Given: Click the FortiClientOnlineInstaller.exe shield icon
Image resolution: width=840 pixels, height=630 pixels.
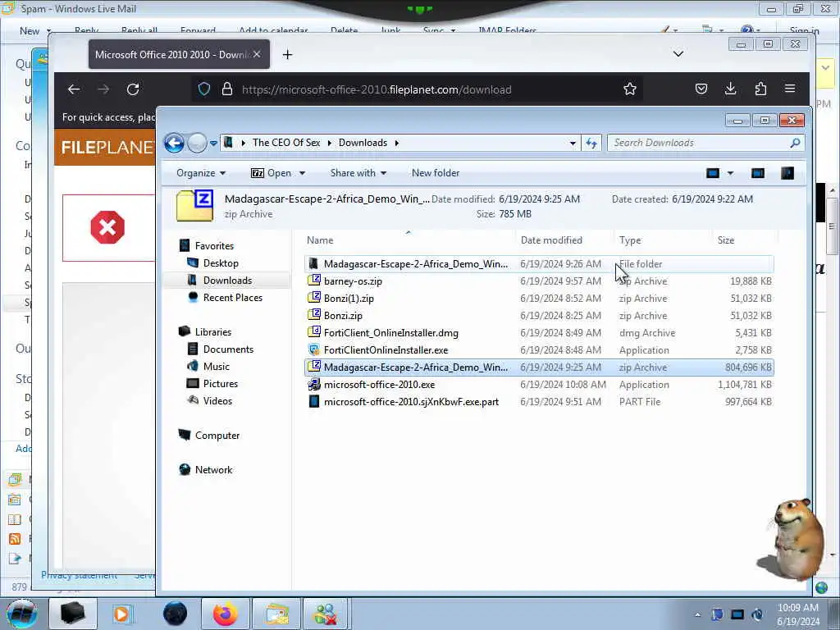Looking at the screenshot, I should click(314, 349).
